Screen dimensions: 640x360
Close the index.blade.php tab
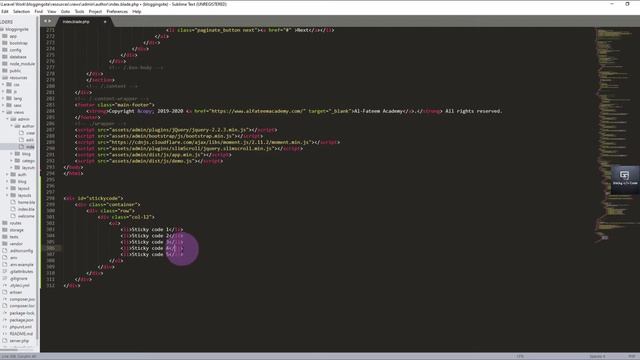click(x=105, y=22)
